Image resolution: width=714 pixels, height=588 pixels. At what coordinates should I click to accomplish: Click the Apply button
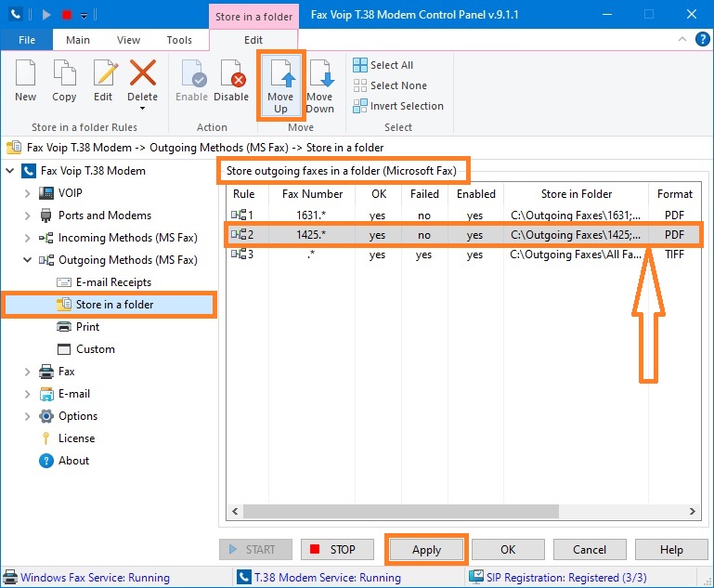(x=426, y=550)
